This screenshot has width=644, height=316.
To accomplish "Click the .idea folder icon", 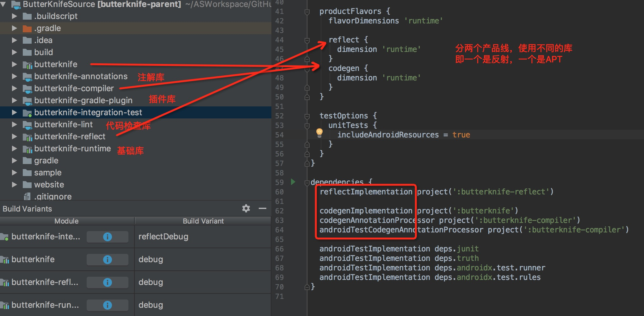I will point(27,40).
